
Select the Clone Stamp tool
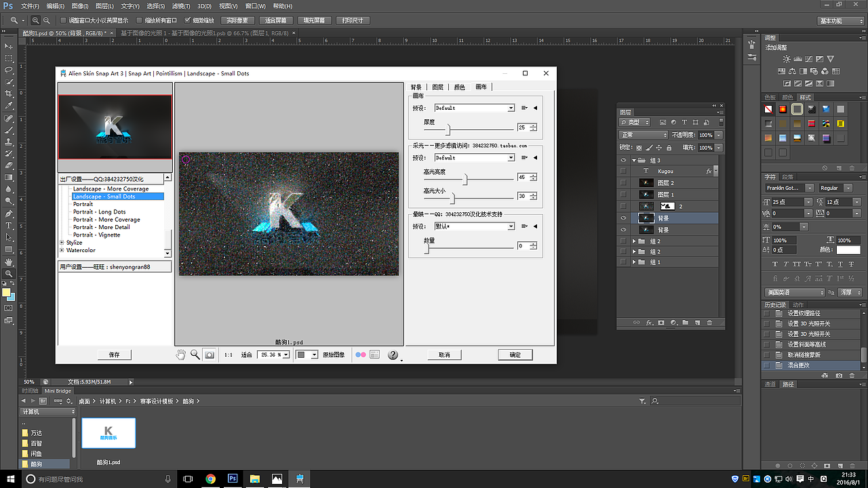(x=9, y=142)
